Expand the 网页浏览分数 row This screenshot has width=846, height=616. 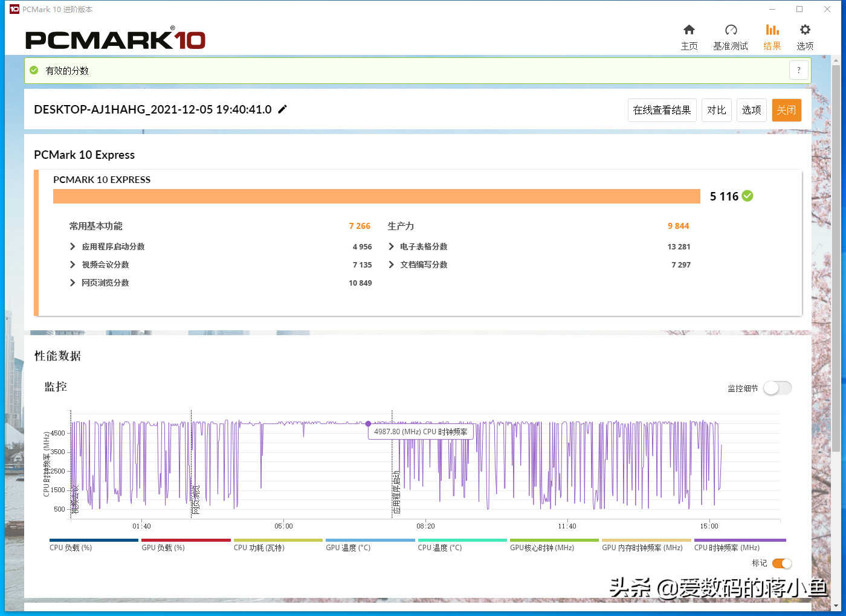(x=73, y=283)
